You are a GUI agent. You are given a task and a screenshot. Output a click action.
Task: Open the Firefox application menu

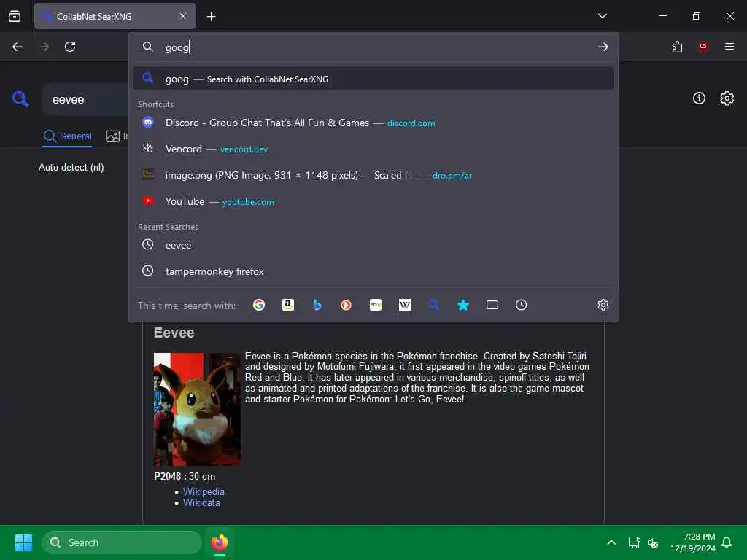click(x=729, y=47)
